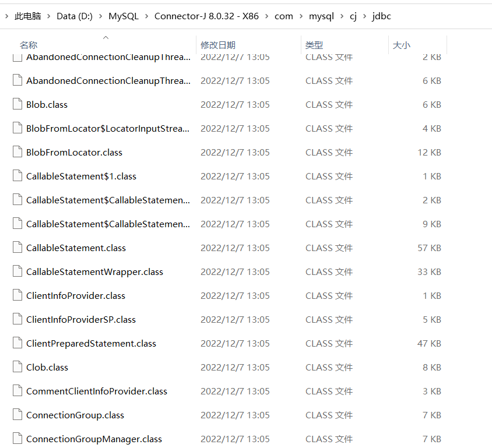The height and width of the screenshot is (448, 492).
Task: Click the 12 KB size value
Action: [429, 152]
